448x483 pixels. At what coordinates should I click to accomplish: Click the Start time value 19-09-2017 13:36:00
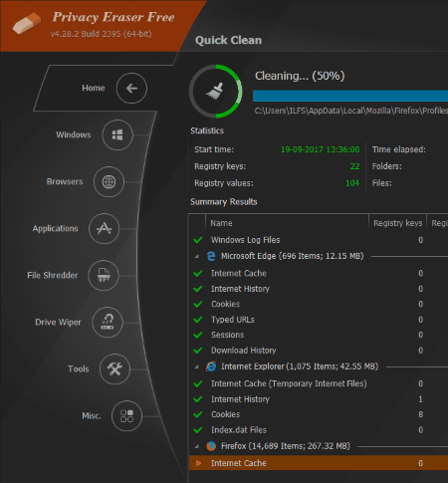[x=321, y=149]
